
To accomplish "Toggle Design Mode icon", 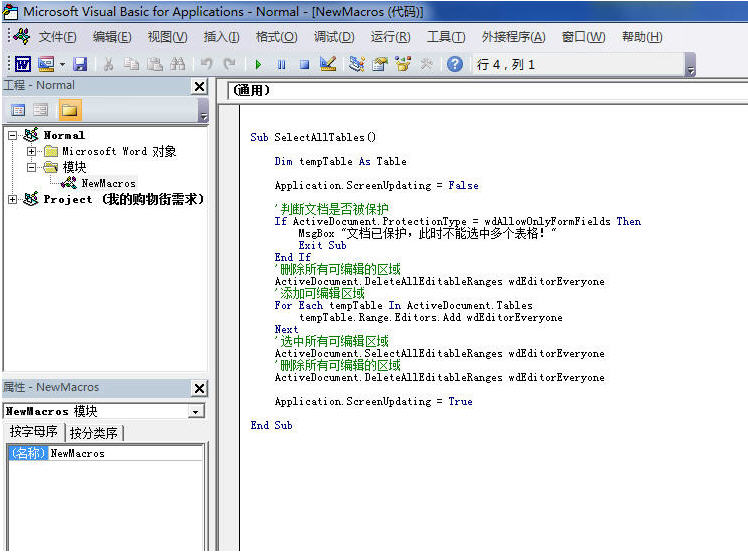I will (328, 64).
